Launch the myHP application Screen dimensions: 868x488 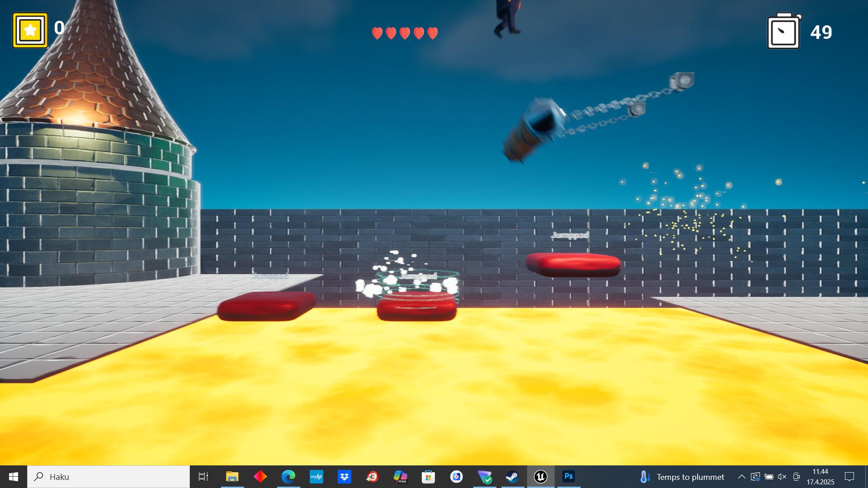pyautogui.click(x=316, y=477)
